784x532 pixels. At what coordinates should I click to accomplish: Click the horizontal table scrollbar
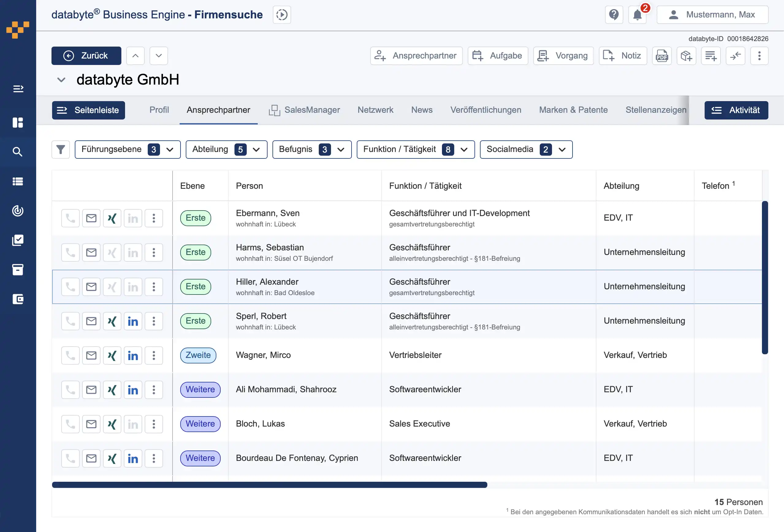[x=269, y=485]
